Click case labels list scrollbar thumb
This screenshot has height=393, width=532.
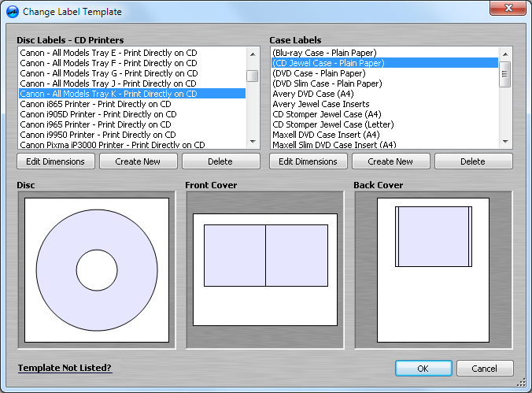tap(505, 74)
